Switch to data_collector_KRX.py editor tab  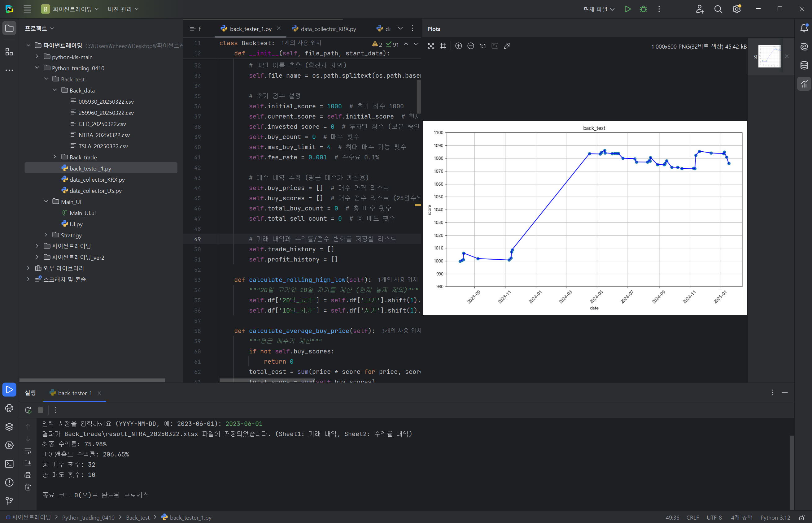324,29
